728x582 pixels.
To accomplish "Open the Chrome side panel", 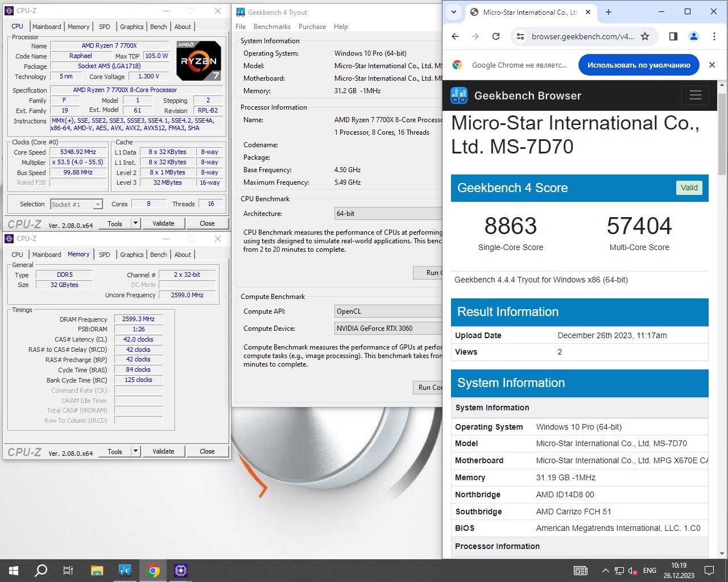I will coord(673,36).
